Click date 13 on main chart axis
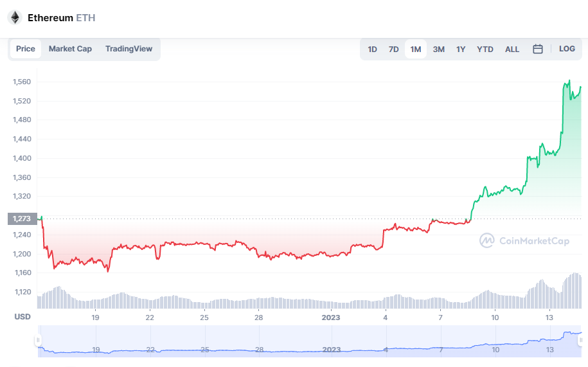The image size is (588, 367). tap(549, 318)
